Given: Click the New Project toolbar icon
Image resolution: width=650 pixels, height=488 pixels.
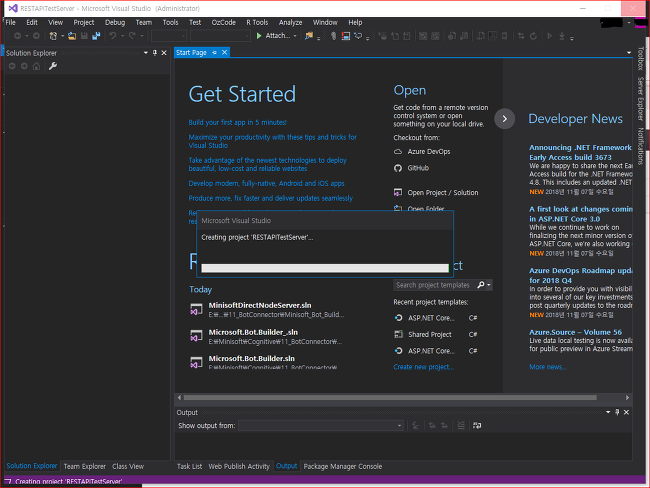Looking at the screenshot, I should pos(53,36).
